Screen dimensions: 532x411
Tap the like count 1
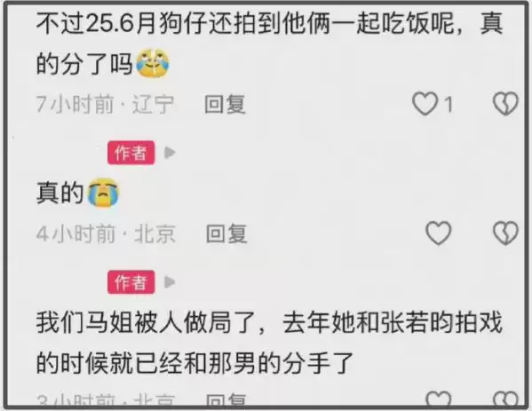point(449,104)
